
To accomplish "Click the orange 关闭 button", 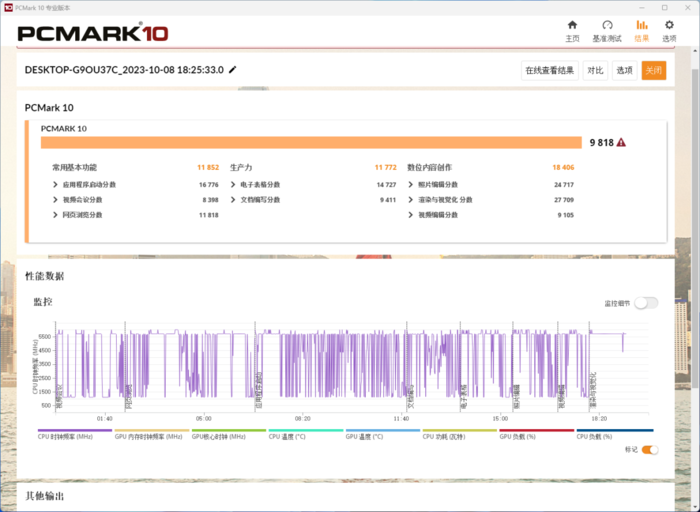I will click(x=654, y=71).
